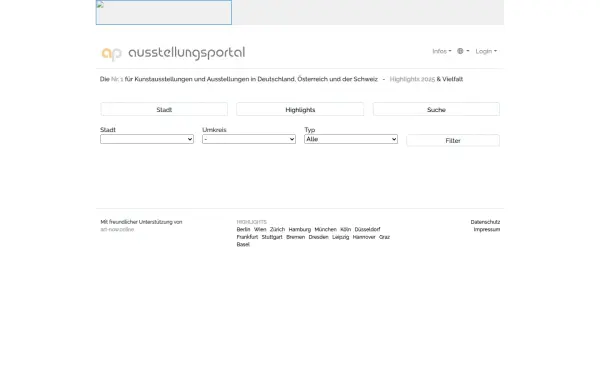Screen dimensions: 600x375
Task: Select Düsseldorf in footer highlights
Action: pos(367,230)
